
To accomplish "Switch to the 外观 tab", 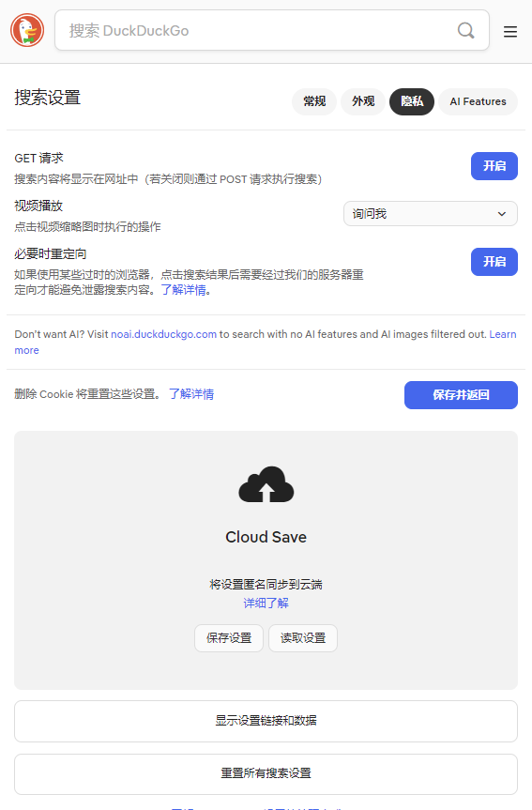I will (x=363, y=101).
